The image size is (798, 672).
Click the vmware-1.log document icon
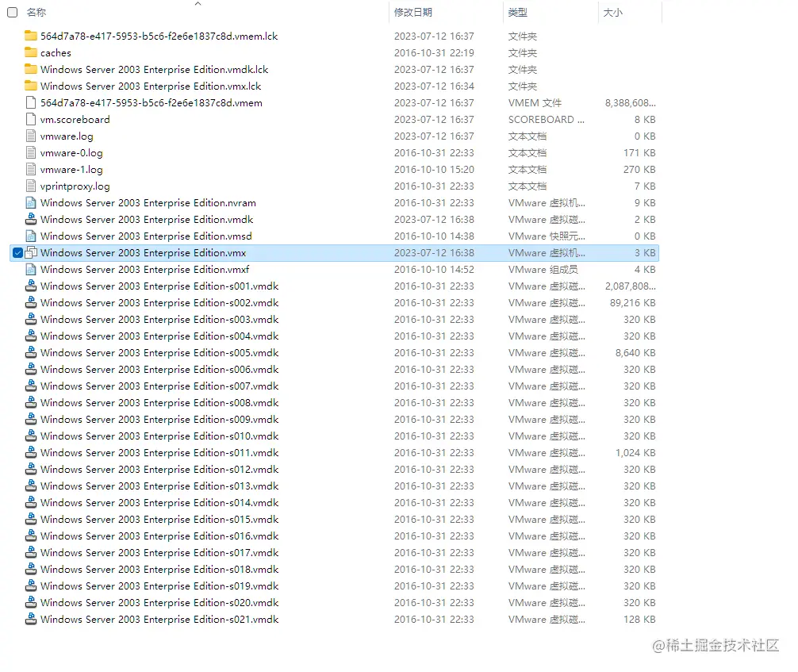31,169
